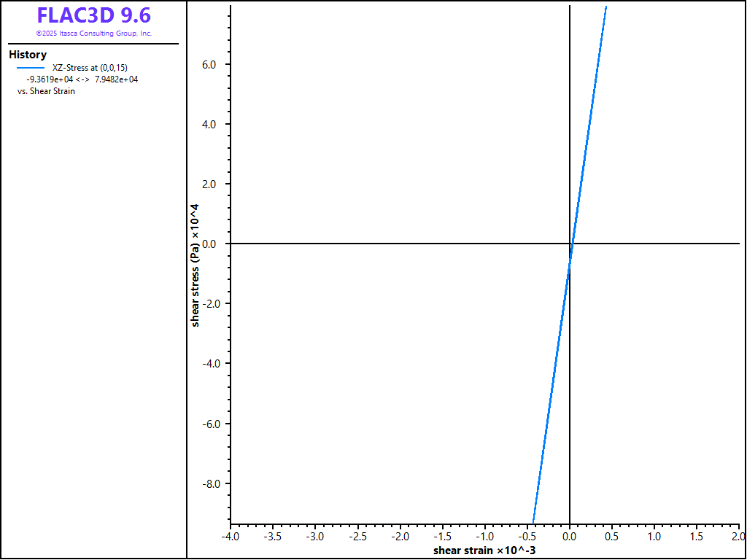Select the History legend heading
The image size is (747, 560).
[x=28, y=55]
